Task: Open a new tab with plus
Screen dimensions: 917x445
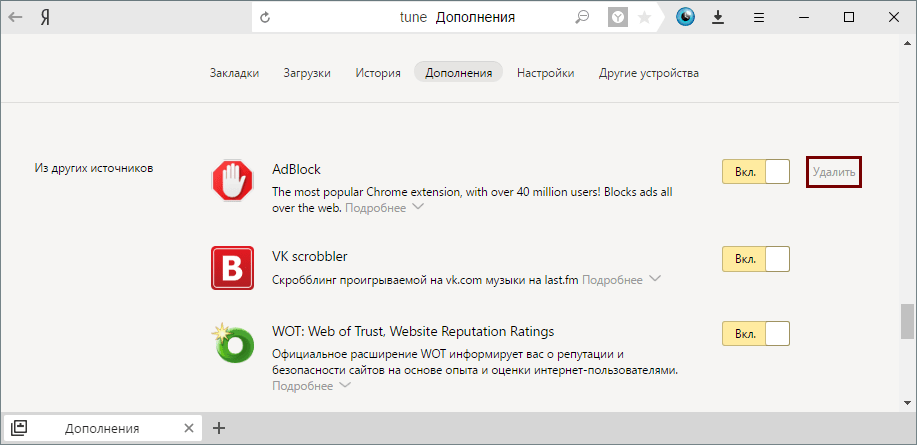Action: (x=219, y=428)
